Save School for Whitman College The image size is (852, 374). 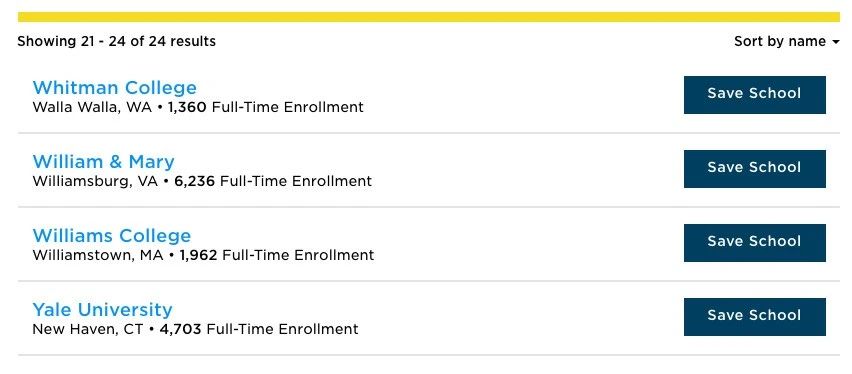(x=754, y=95)
